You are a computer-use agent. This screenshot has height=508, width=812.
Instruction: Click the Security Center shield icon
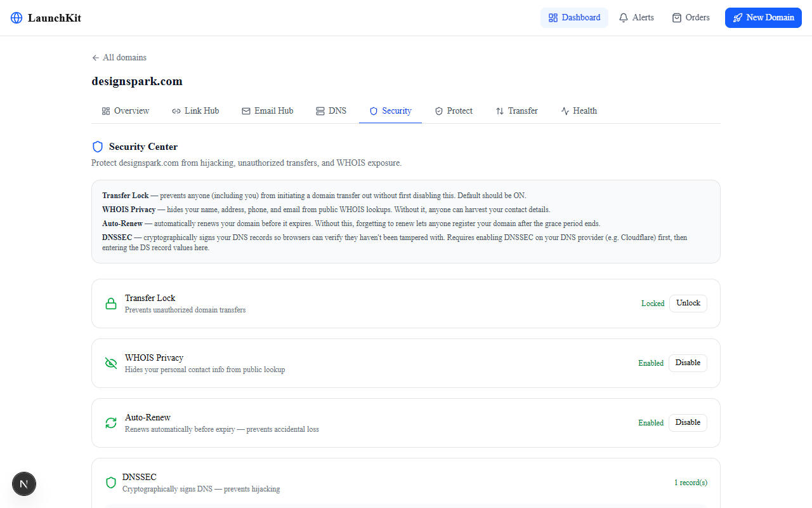(98, 147)
